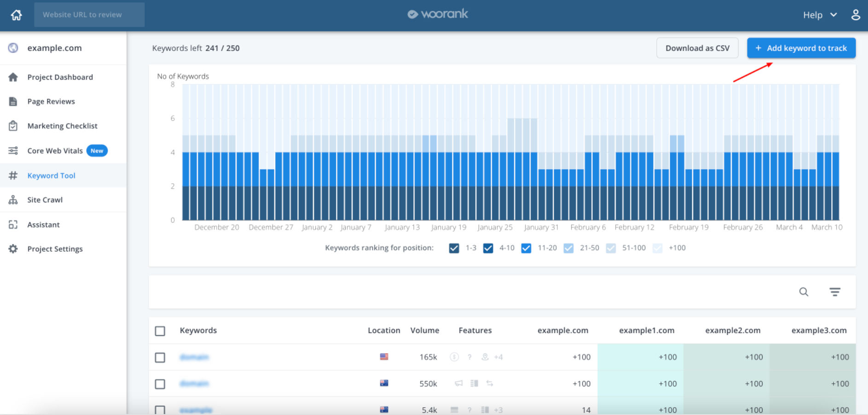
Task: Click the Keywords left 241 / 250 text
Action: coord(196,48)
